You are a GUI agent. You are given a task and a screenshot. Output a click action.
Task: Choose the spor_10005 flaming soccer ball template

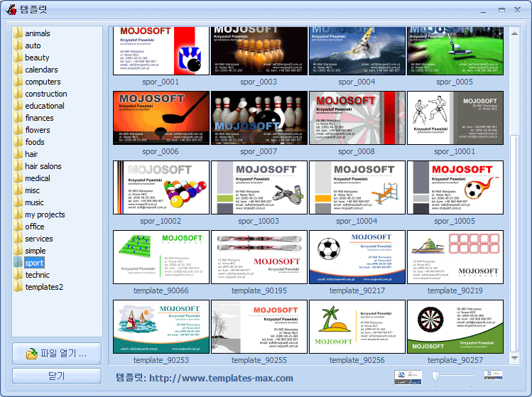click(455, 187)
